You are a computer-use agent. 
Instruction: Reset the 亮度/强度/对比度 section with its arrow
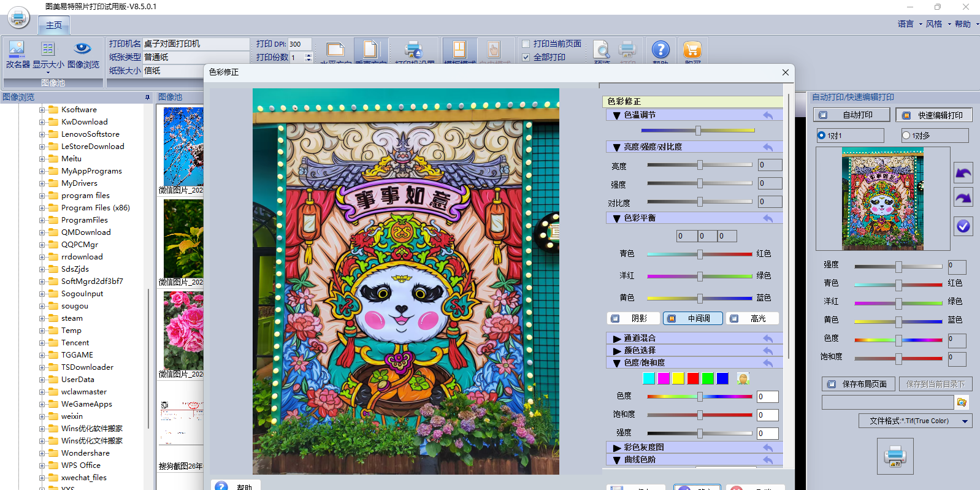768,147
